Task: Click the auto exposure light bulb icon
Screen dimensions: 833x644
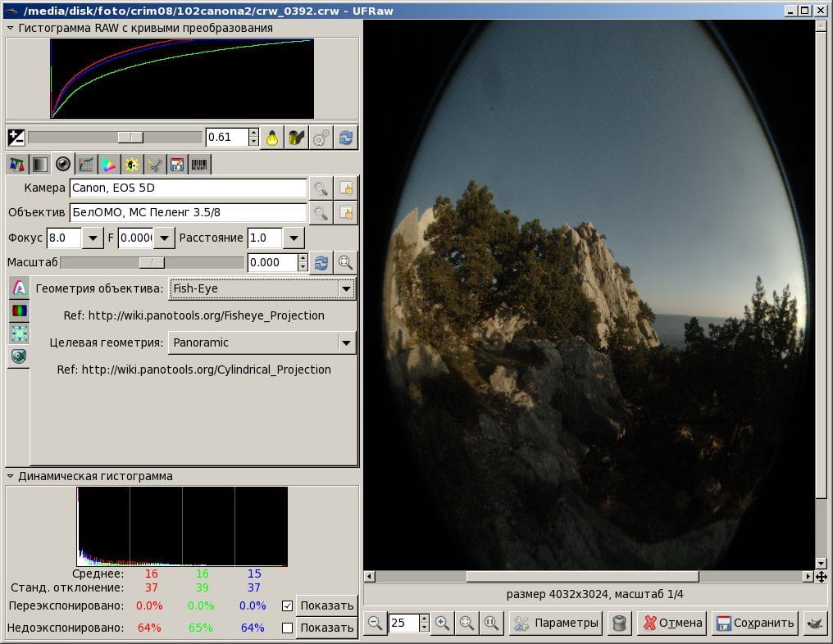Action: 272,138
